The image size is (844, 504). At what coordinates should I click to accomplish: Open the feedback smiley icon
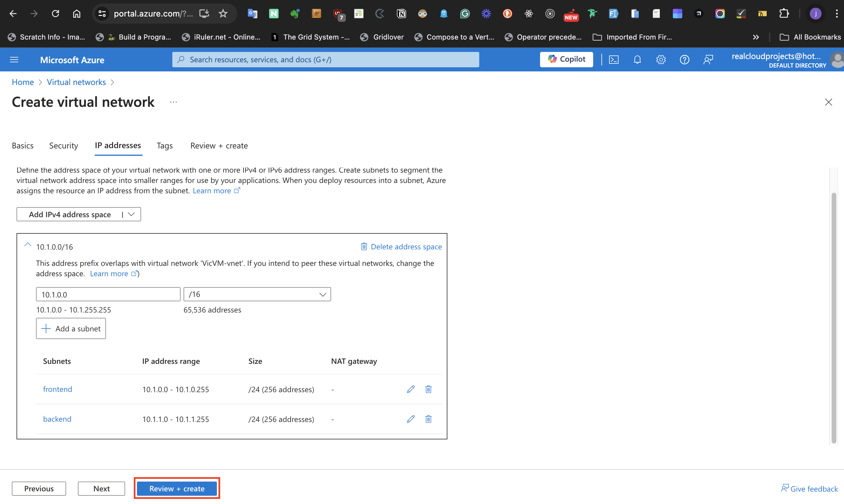pos(709,59)
